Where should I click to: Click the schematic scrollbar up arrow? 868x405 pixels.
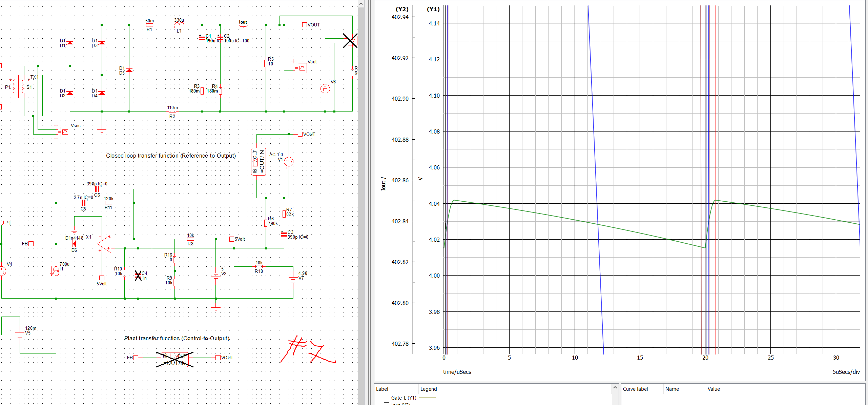(x=361, y=4)
